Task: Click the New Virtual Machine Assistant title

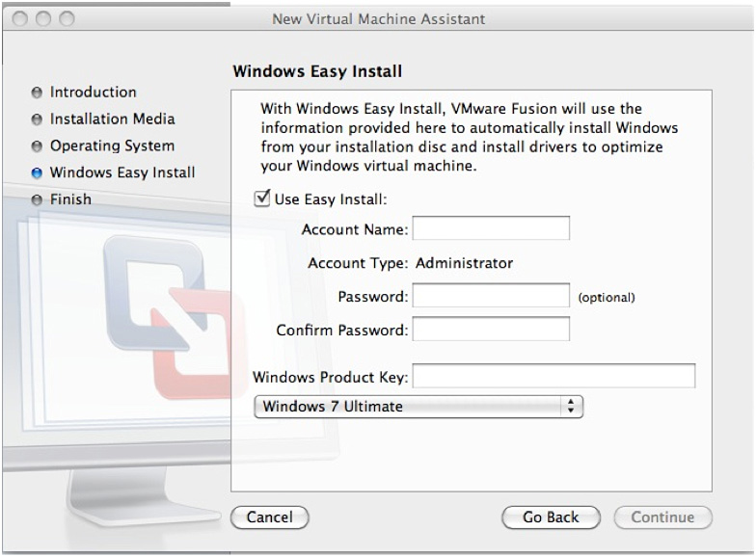Action: pos(378,19)
